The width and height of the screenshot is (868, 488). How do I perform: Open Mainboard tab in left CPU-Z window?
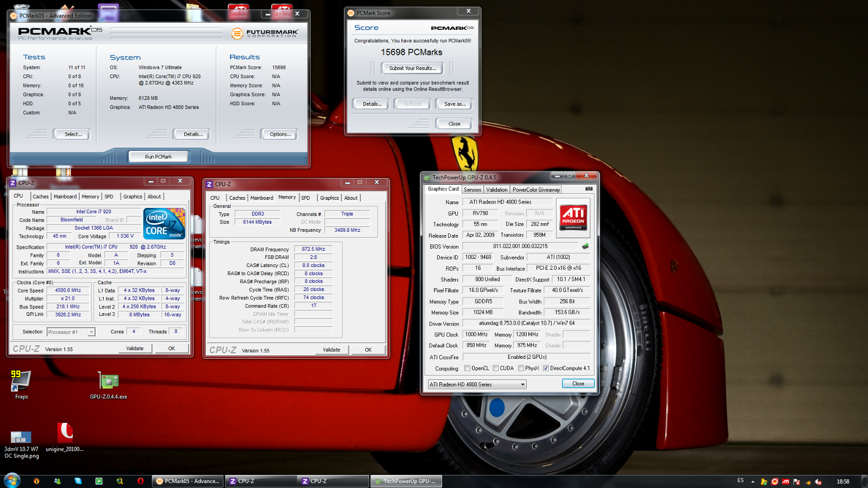pyautogui.click(x=65, y=197)
